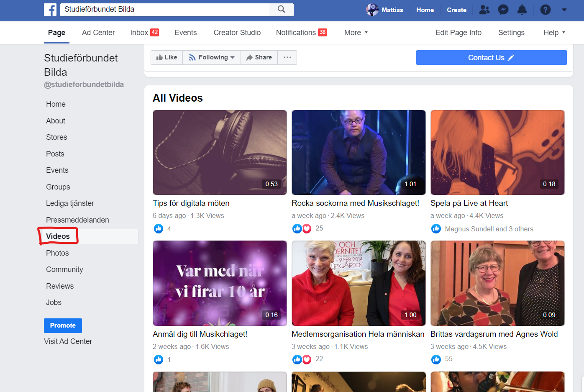Click the Promote button
Image resolution: width=584 pixels, height=392 pixels.
[x=63, y=325]
